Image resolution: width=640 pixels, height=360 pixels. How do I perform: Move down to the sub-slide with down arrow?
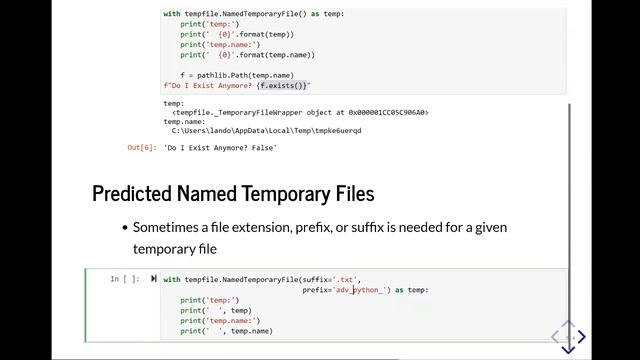[568, 350]
